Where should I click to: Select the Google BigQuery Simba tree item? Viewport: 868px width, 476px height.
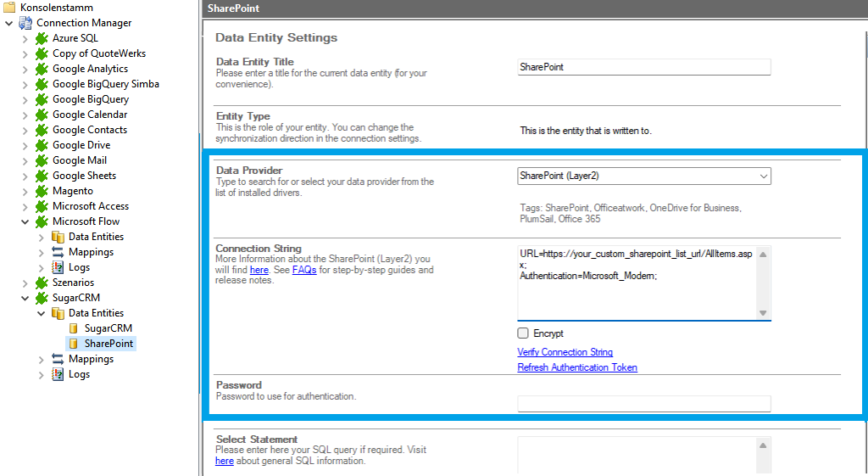(x=106, y=84)
